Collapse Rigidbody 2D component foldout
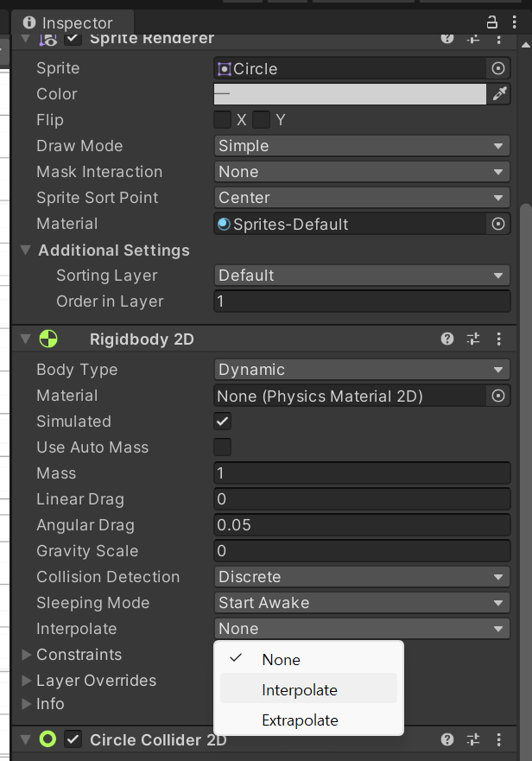Viewport: 532px width, 761px height. [x=26, y=339]
